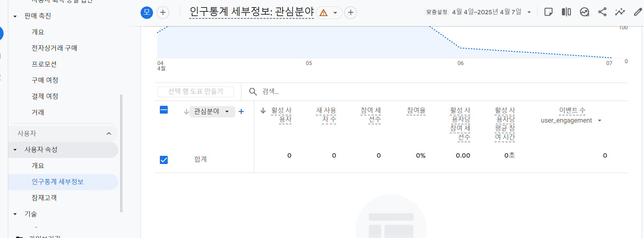Open the 구매 여정 report
Viewport: 644px width, 238px height.
coord(45,80)
